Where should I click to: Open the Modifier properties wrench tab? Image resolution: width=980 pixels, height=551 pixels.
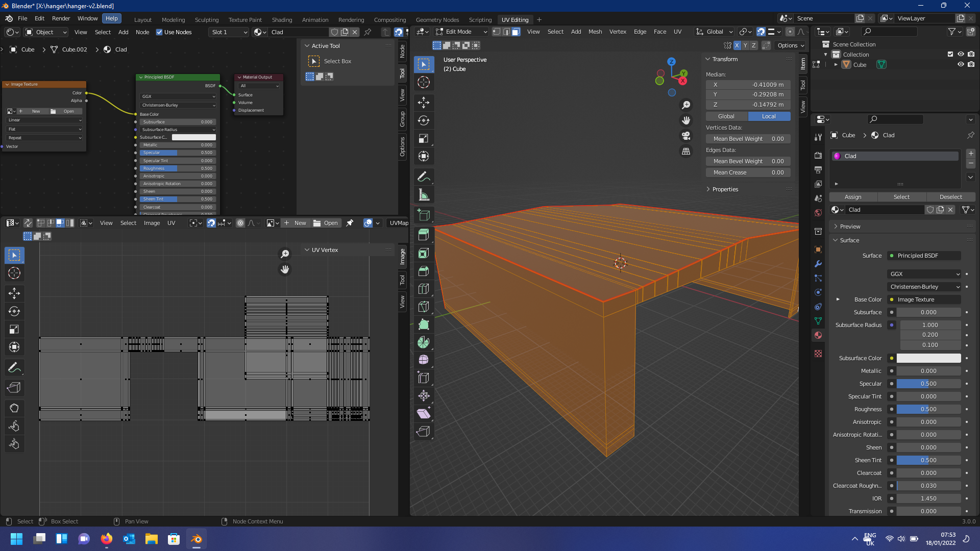click(x=818, y=264)
